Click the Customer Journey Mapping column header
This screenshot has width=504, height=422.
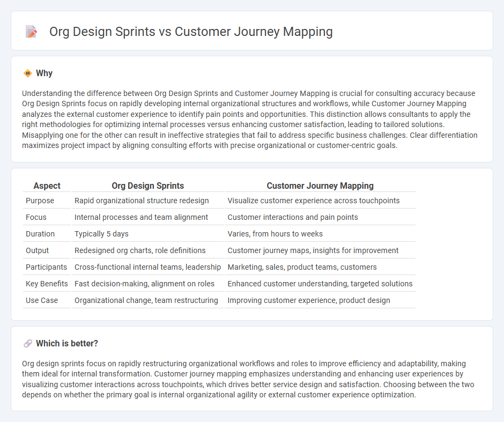[x=320, y=186]
